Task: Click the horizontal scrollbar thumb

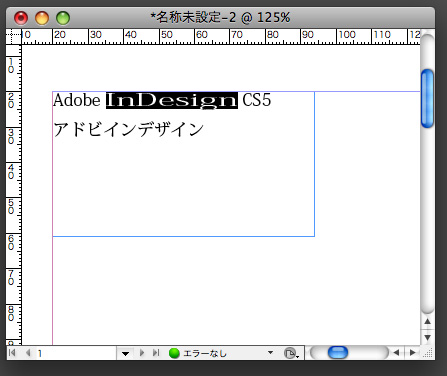Action: 338,353
